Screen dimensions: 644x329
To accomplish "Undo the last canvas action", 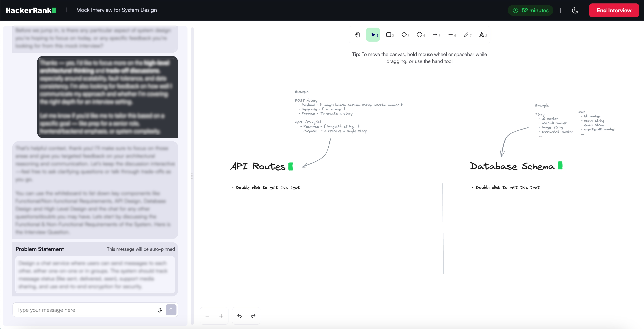I will (239, 316).
